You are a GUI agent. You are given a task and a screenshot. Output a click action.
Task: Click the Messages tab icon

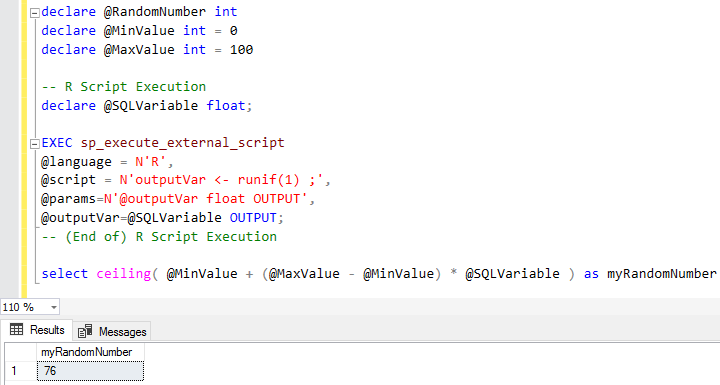85,331
